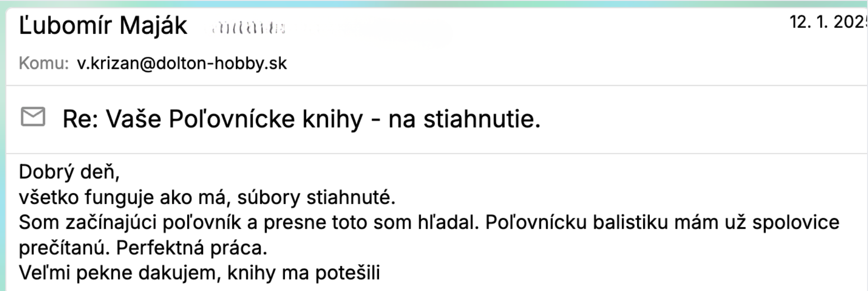This screenshot has height=291, width=868.
Task: Open recipient address v.krizan@dolton-hobby.sk
Action: [182, 63]
